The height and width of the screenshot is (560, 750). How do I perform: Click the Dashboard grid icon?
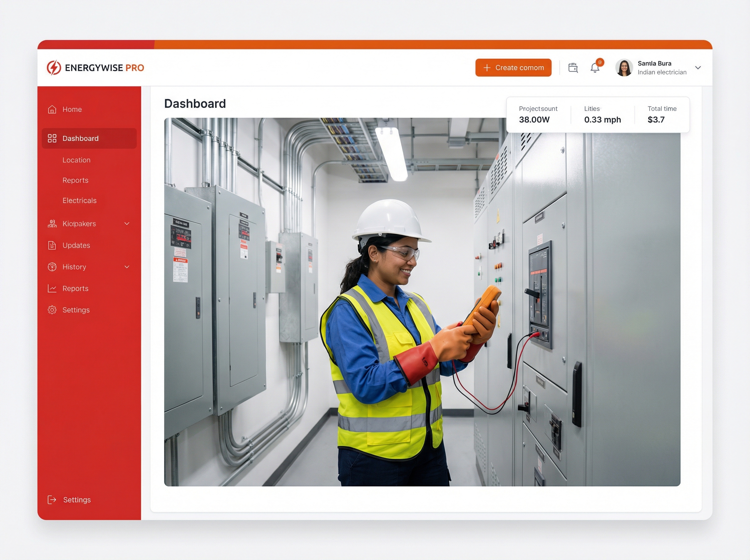pyautogui.click(x=52, y=138)
